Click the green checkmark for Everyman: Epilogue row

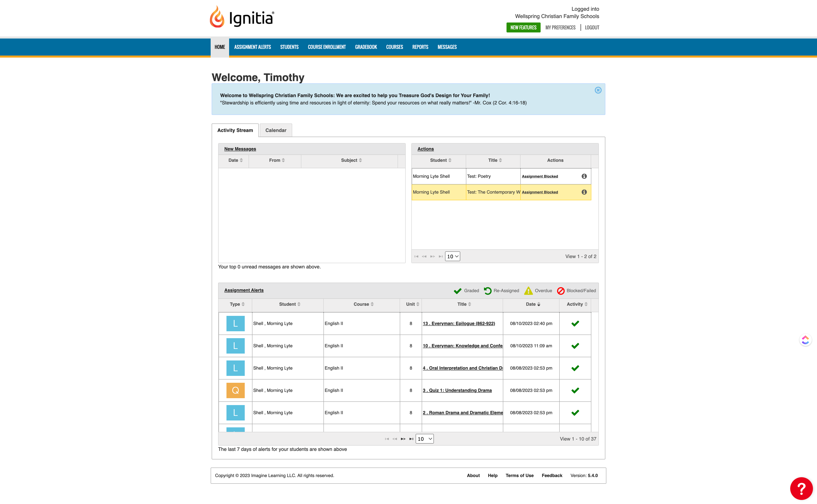coord(575,323)
